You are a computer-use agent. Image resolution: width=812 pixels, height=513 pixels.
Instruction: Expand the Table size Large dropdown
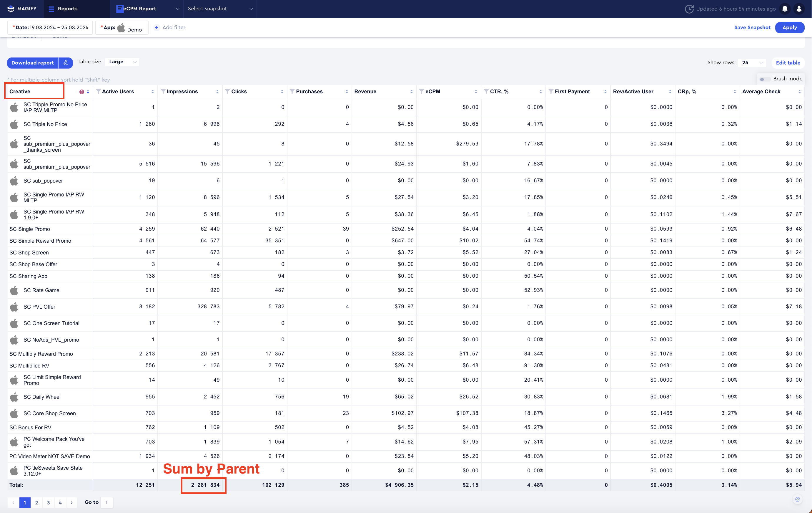[x=122, y=62]
